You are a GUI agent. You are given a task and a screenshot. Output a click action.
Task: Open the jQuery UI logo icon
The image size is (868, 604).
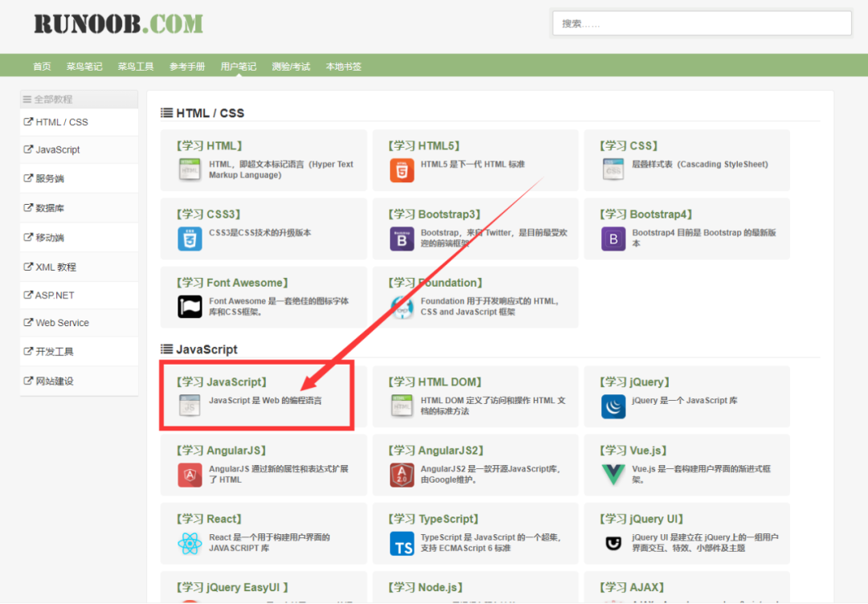tap(613, 543)
